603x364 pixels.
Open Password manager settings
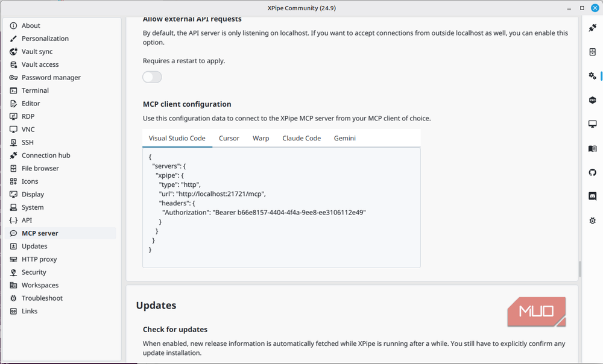(61, 78)
